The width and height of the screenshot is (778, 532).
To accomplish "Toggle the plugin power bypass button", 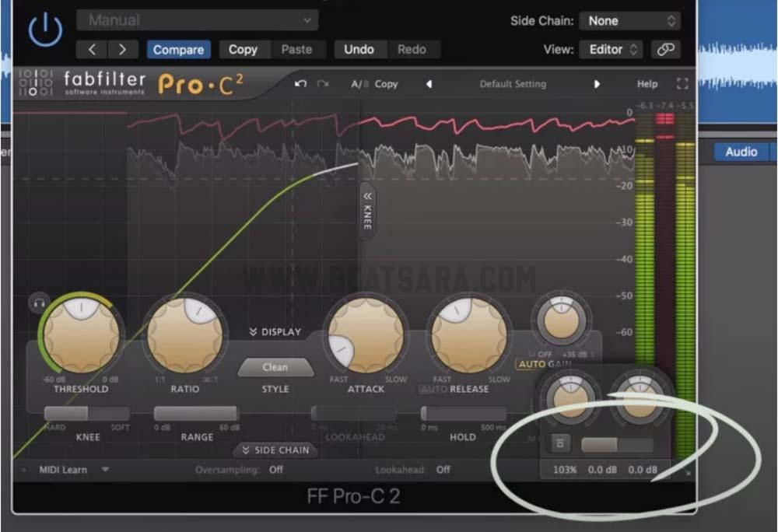I will click(x=44, y=30).
